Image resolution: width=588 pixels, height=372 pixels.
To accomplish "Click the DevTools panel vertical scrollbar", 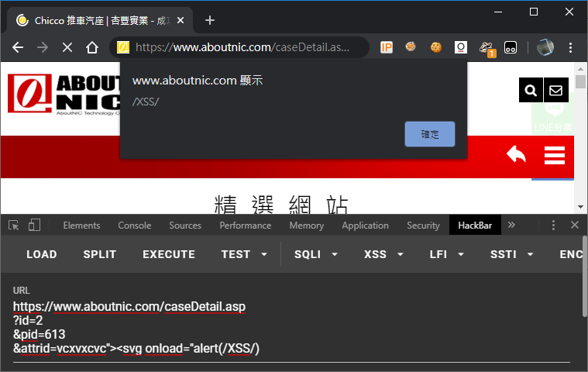I will [585, 277].
